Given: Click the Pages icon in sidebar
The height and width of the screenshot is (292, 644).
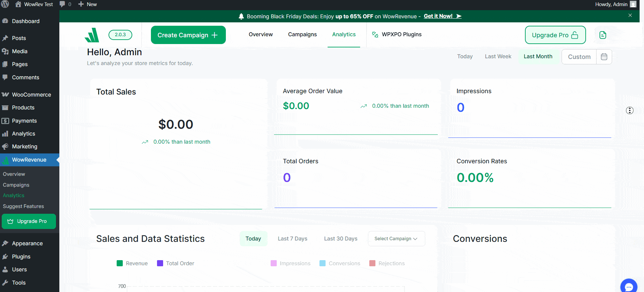Looking at the screenshot, I should pos(5,64).
